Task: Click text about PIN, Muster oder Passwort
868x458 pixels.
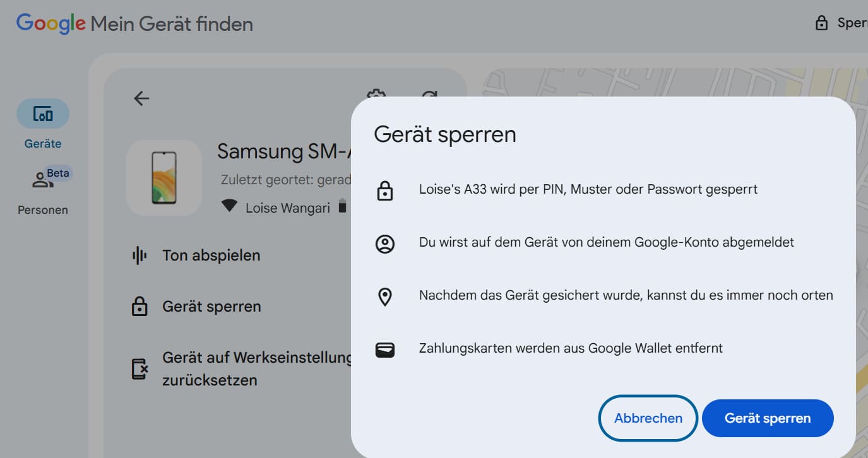Action: pyautogui.click(x=588, y=189)
